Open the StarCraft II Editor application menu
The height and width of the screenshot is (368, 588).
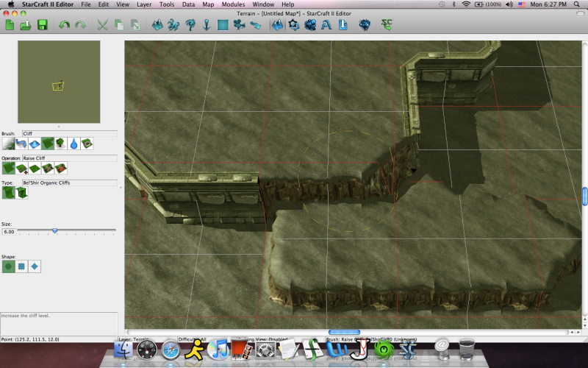48,4
